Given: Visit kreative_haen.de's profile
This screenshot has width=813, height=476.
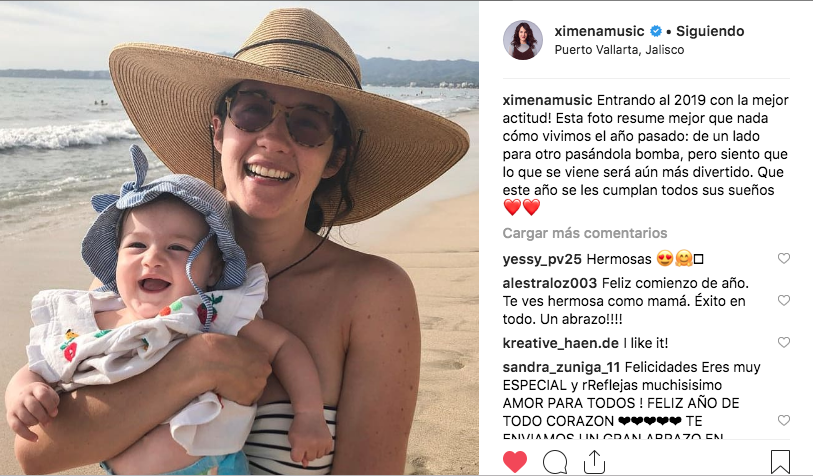Looking at the screenshot, I should (x=560, y=343).
